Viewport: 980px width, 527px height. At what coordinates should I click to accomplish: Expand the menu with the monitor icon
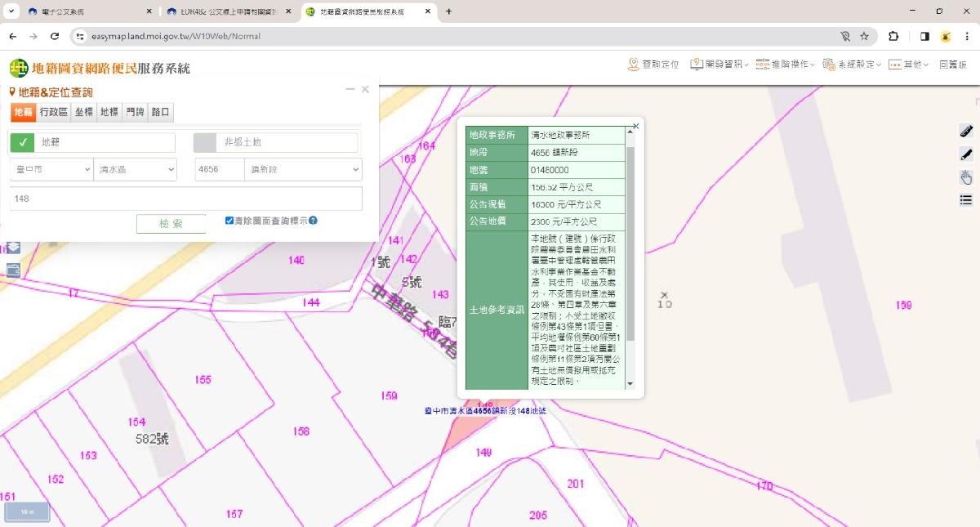point(719,65)
